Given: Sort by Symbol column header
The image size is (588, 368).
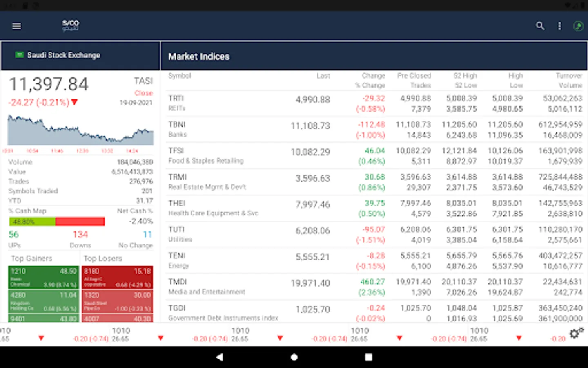Looking at the screenshot, I should [x=180, y=76].
